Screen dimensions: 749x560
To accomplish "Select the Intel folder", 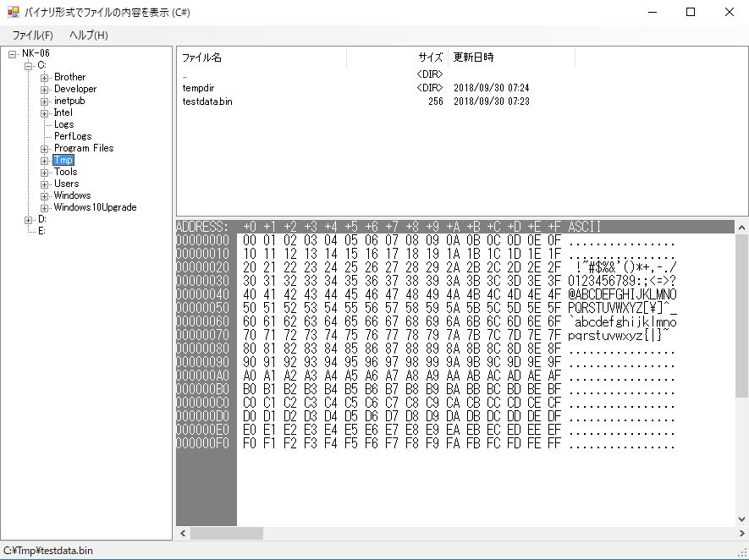I will [63, 113].
